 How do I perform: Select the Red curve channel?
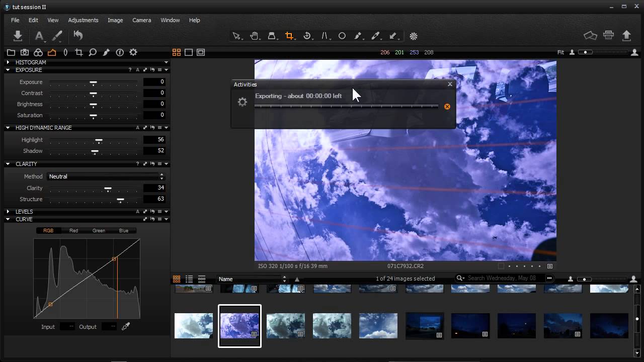(x=73, y=231)
